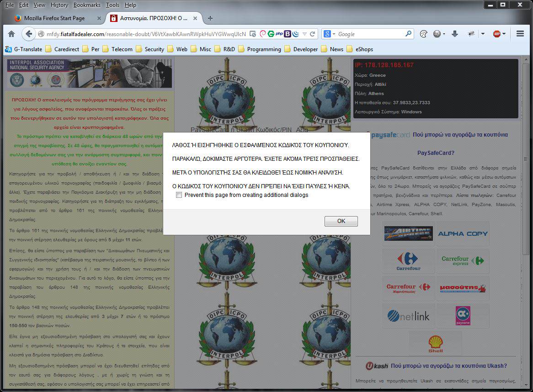Click the search magnifier icon
The image size is (533, 392).
tap(409, 34)
